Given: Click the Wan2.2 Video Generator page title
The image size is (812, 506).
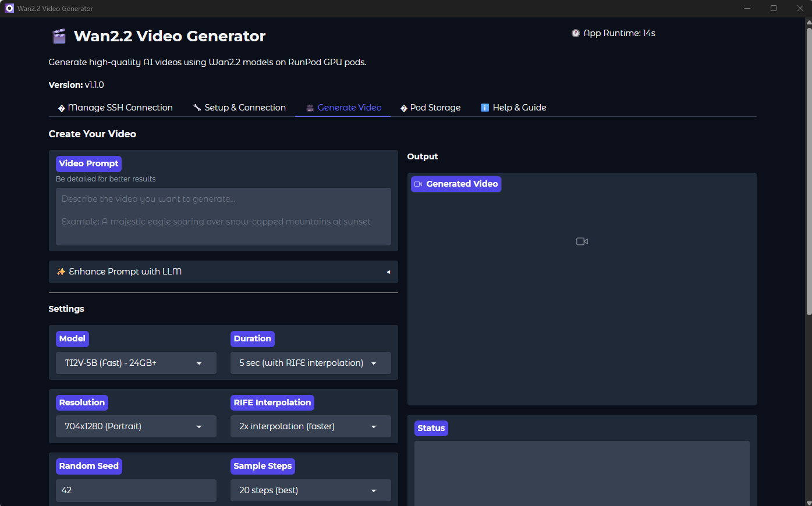Looking at the screenshot, I should point(169,36).
